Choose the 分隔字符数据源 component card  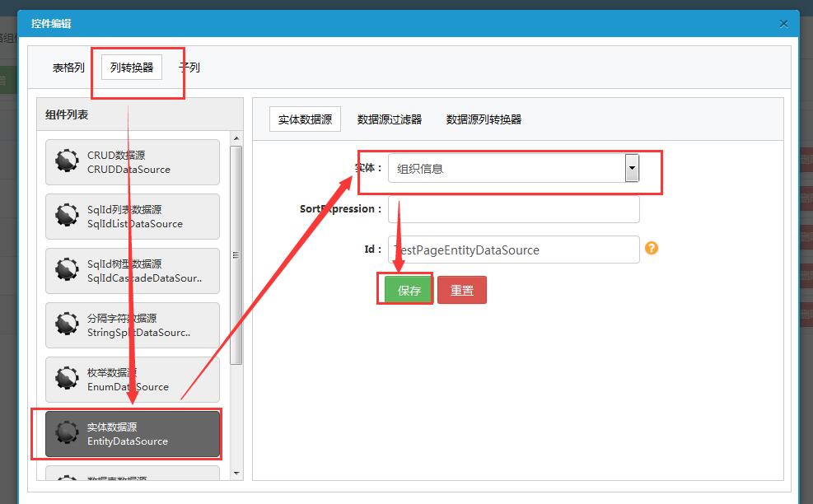[x=133, y=325]
